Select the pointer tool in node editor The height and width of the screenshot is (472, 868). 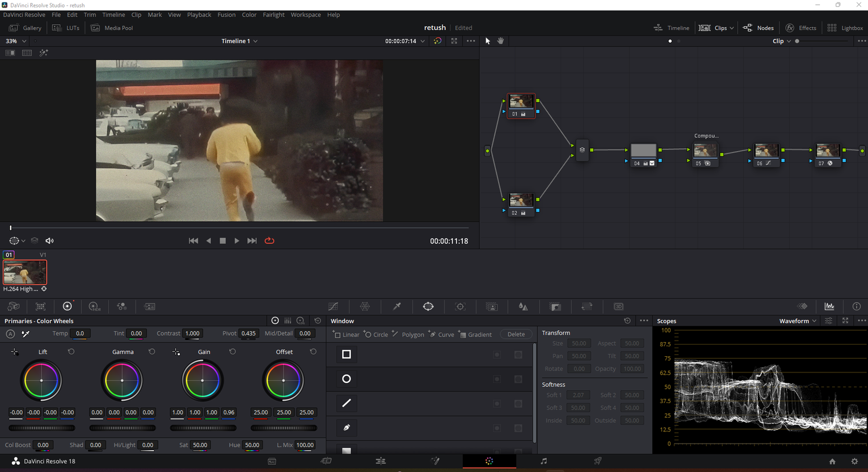click(x=487, y=41)
